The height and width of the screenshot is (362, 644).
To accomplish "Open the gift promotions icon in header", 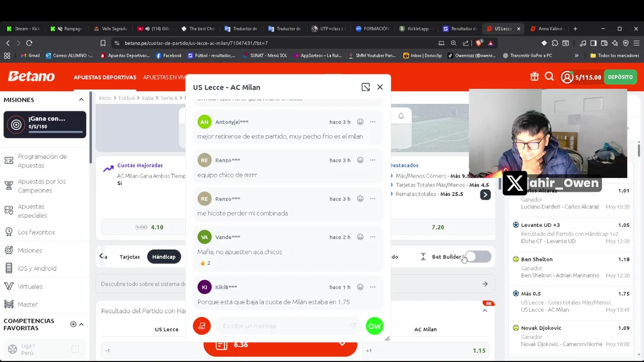I will click(534, 77).
